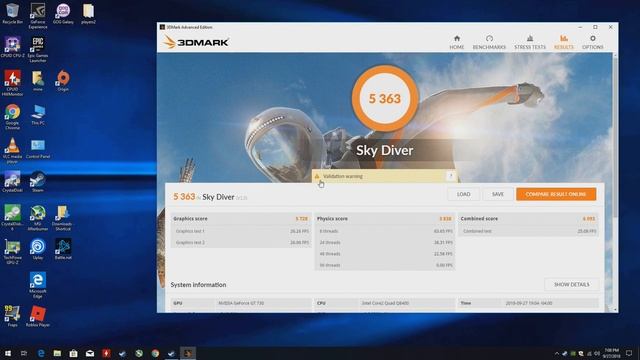Viewport: 640px width, 360px height.
Task: Select the Microsoft Edge desktop shortcut
Action: click(x=38, y=285)
